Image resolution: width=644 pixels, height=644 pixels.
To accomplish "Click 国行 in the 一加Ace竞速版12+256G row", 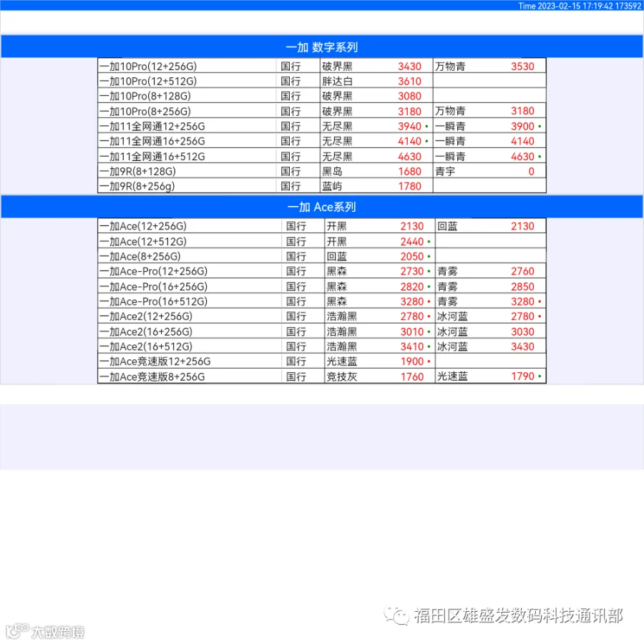I will pyautogui.click(x=296, y=361).
